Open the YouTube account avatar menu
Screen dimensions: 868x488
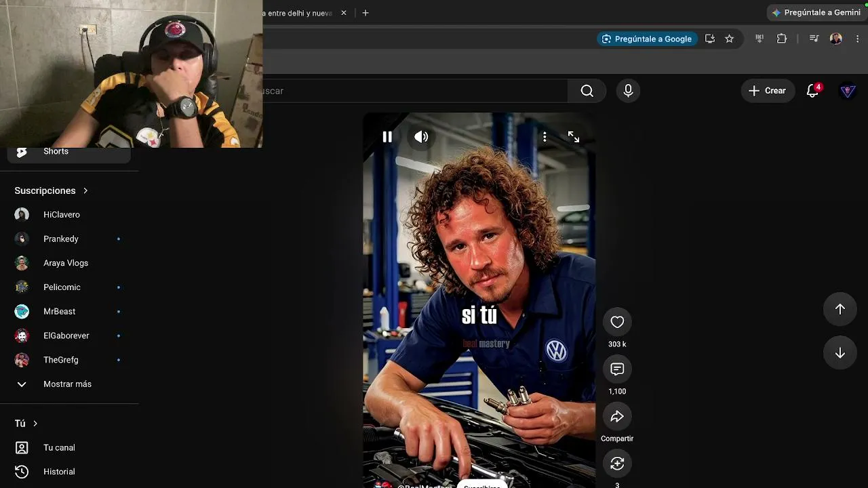pos(848,91)
